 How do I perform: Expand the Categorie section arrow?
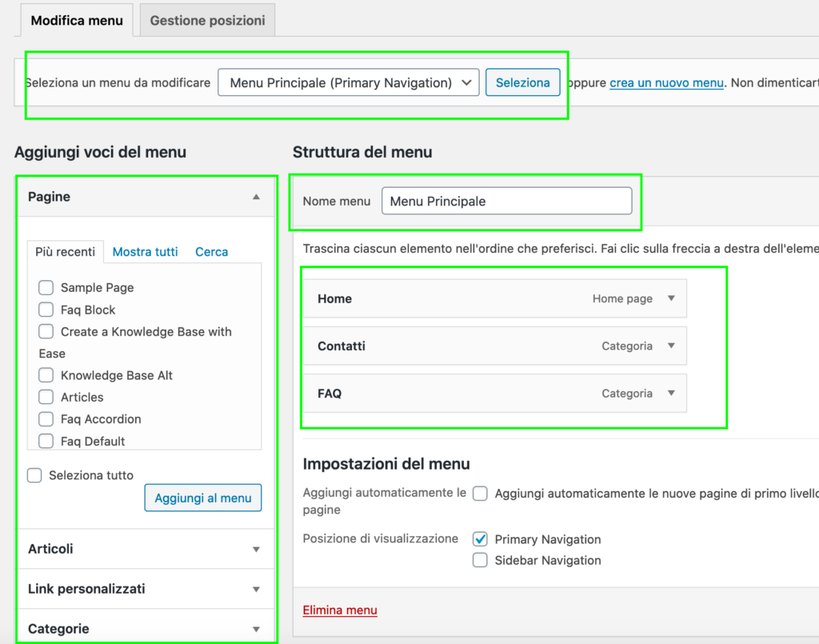click(256, 629)
